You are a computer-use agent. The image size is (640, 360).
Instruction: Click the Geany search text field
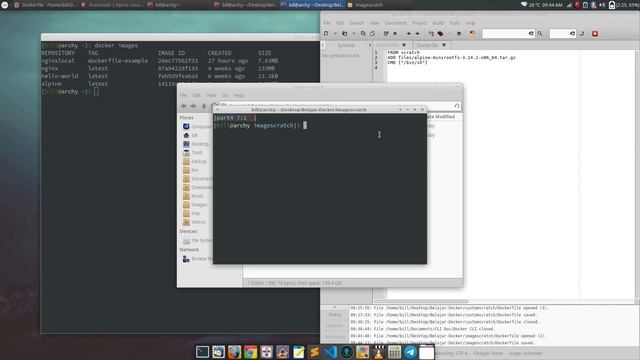(x=509, y=33)
